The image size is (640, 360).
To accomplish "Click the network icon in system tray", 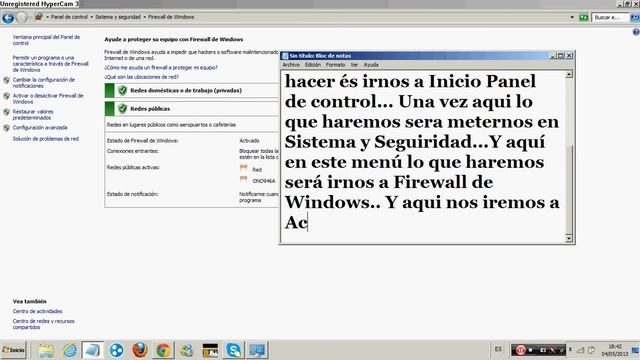I will [x=580, y=350].
